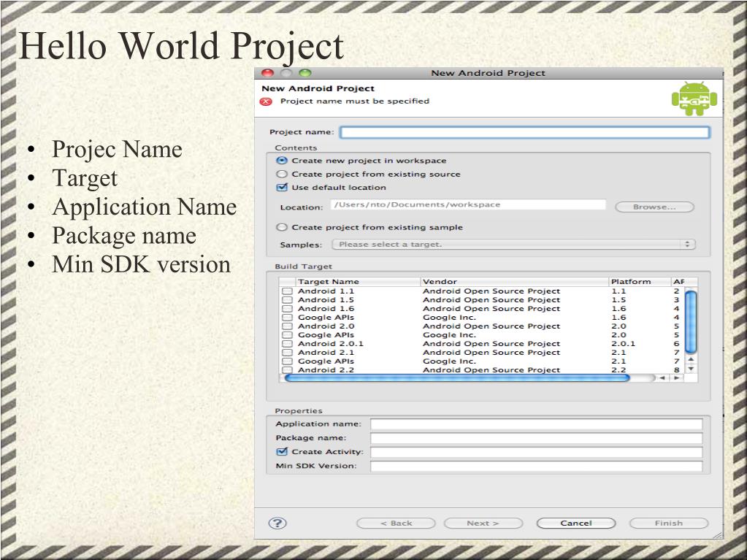Click the vertical scrollbar thumb in Build Target
Image resolution: width=747 pixels, height=560 pixels.
(691, 321)
